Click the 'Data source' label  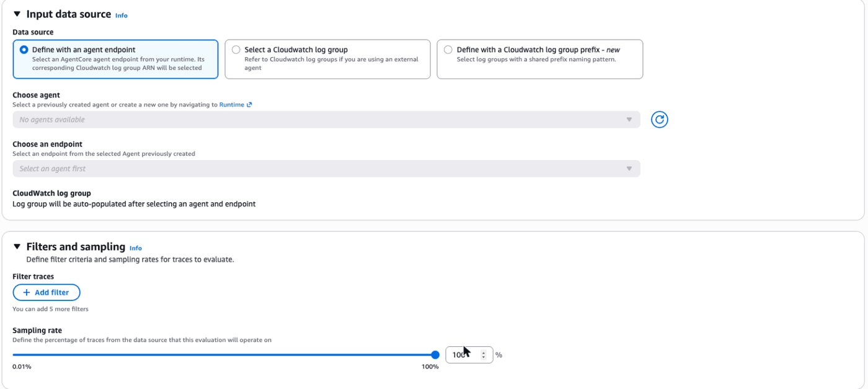click(x=33, y=32)
